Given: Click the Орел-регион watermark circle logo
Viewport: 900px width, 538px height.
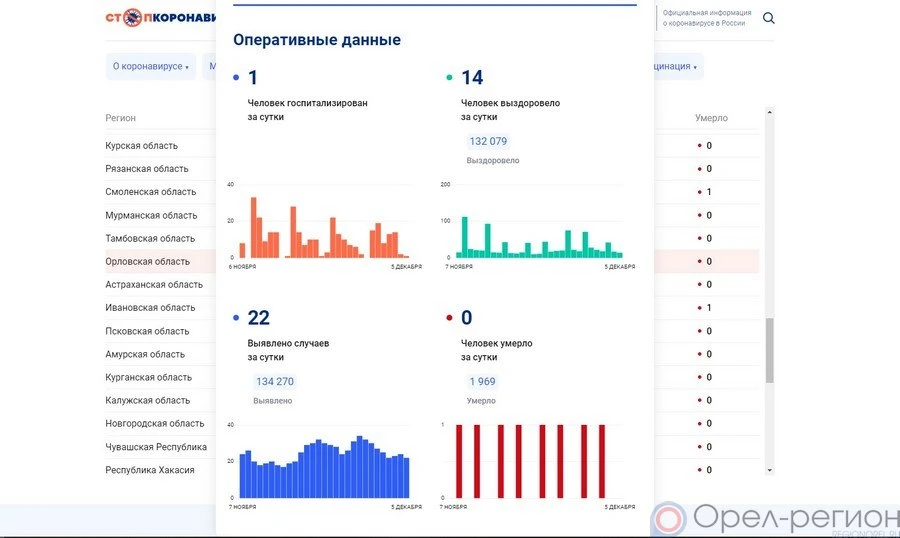Looking at the screenshot, I should (668, 519).
